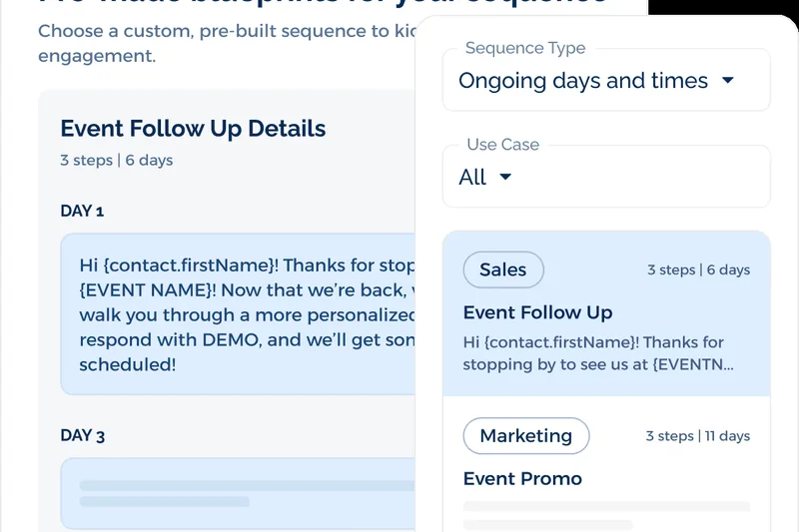Click the 'Ongoing days and times' selection
Image resolution: width=799 pixels, height=532 pixels.
[583, 81]
